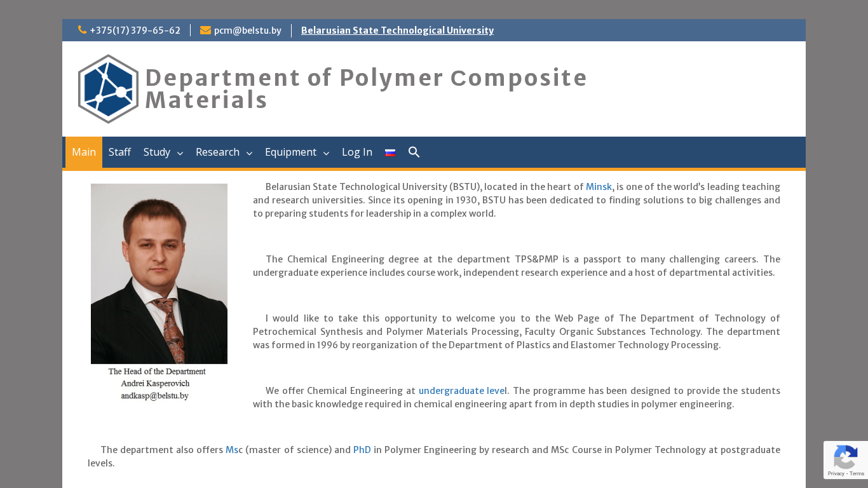Expand the Study submenu arrow

(180, 153)
